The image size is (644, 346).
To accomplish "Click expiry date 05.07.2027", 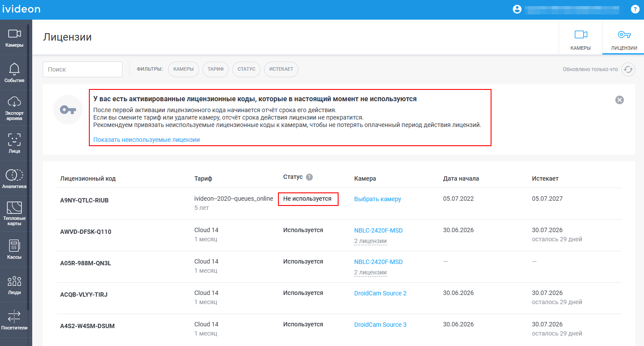I will coord(547,199).
